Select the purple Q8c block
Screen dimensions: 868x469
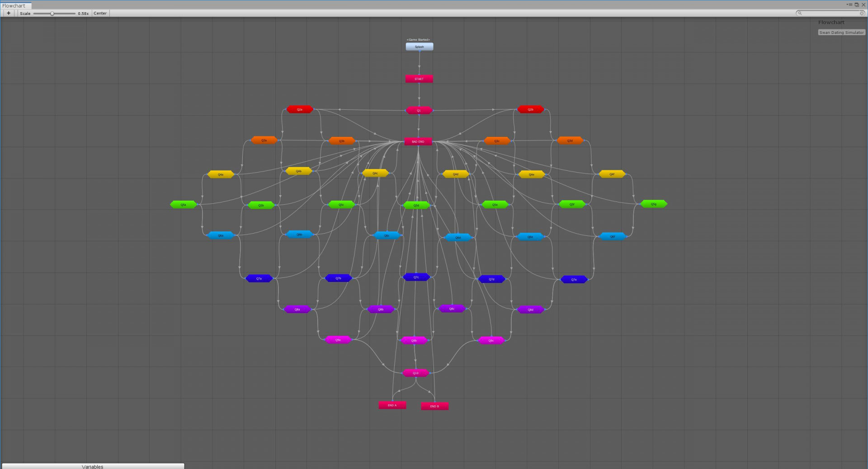pos(452,309)
